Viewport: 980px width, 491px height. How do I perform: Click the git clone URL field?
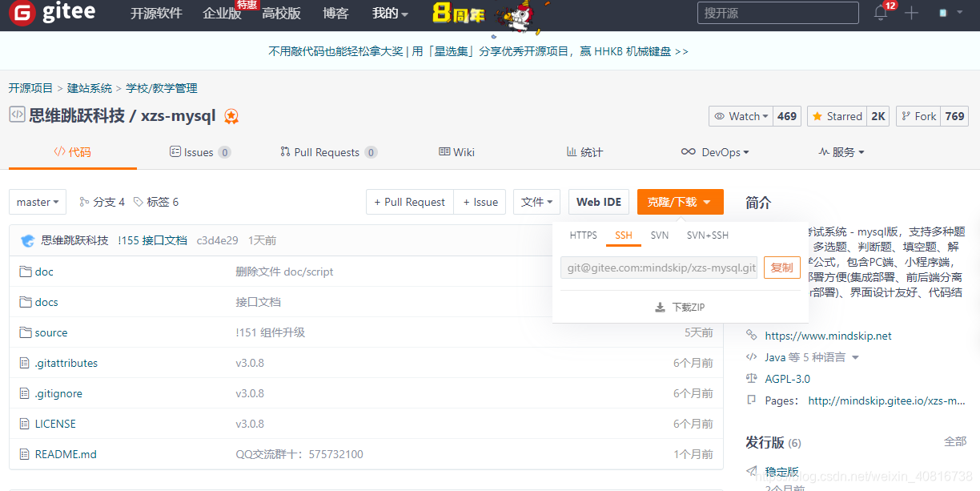point(659,268)
